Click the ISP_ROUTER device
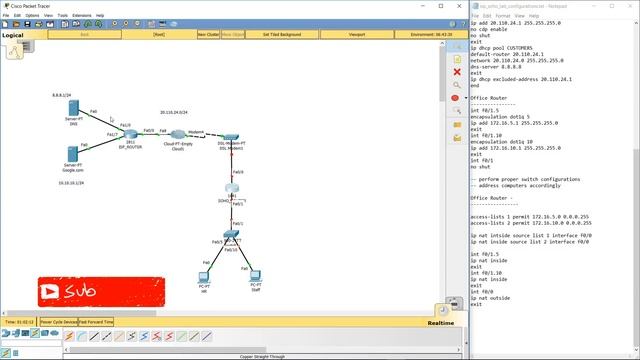This screenshot has height=360, width=640. tap(131, 134)
